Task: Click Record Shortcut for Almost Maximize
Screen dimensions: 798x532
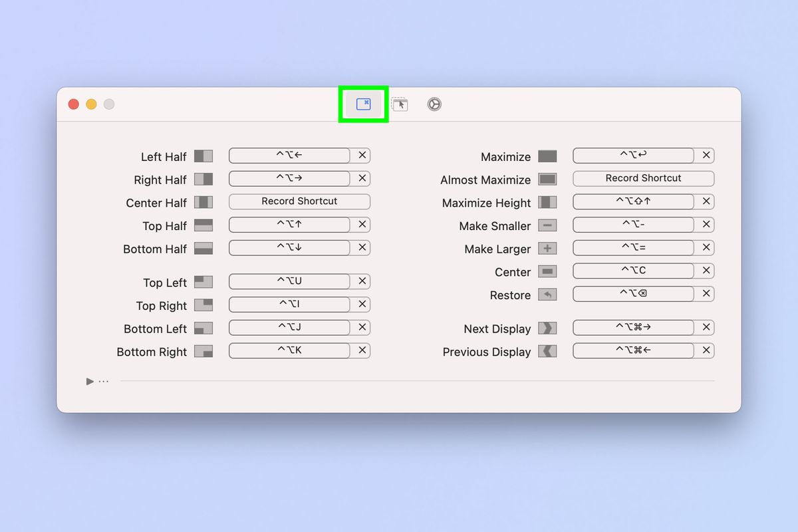Action: 643,178
